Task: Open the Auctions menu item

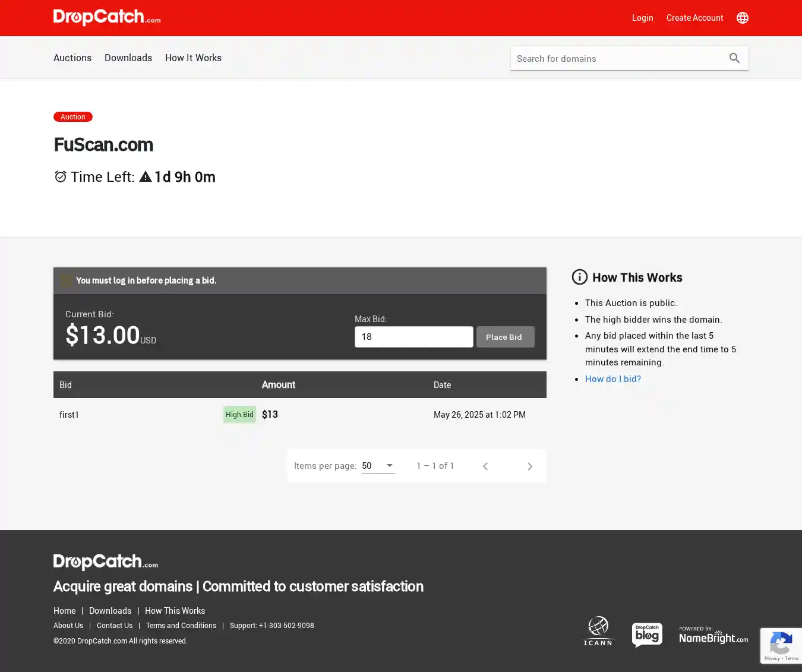Action: pyautogui.click(x=72, y=58)
